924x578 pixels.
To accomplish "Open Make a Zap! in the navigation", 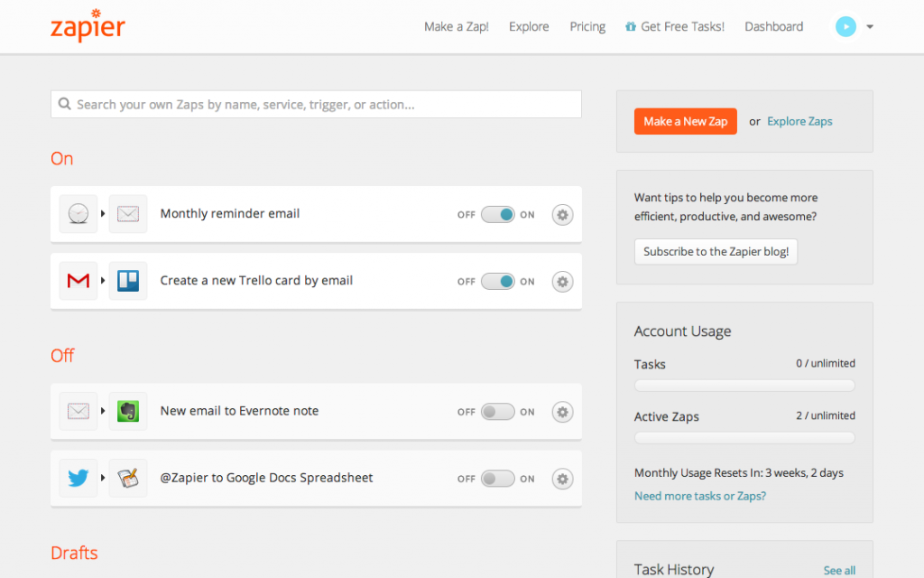I will 457,26.
